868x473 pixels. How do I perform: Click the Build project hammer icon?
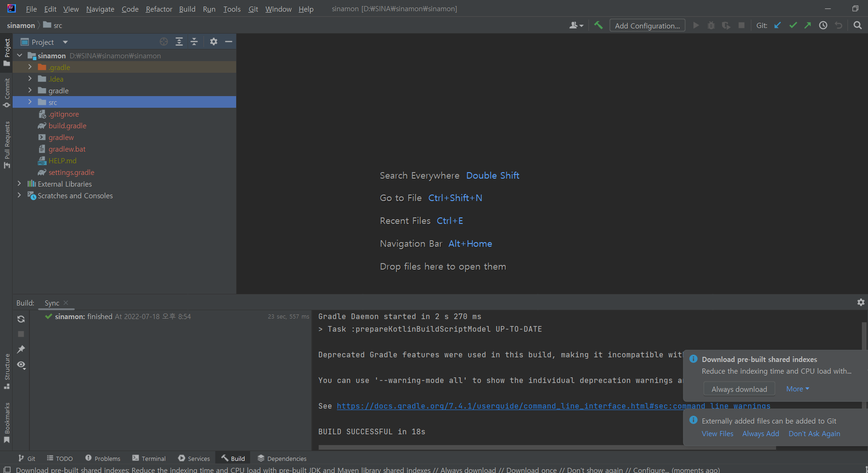pos(598,25)
